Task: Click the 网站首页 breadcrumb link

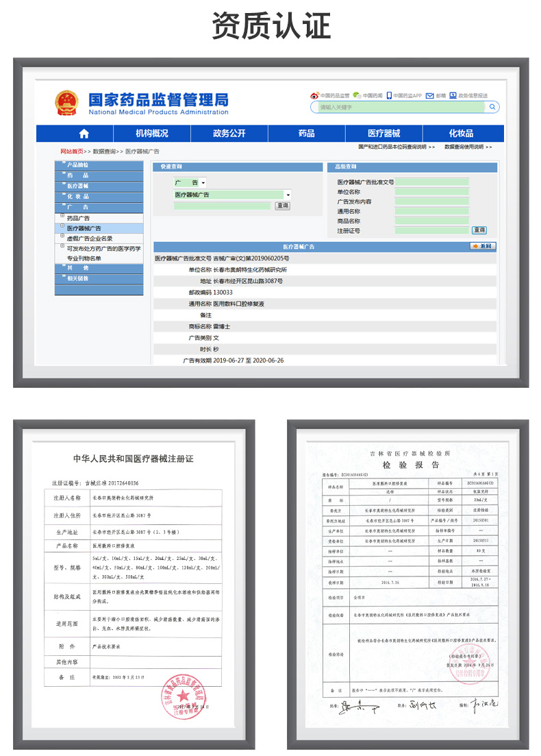Action: click(71, 151)
